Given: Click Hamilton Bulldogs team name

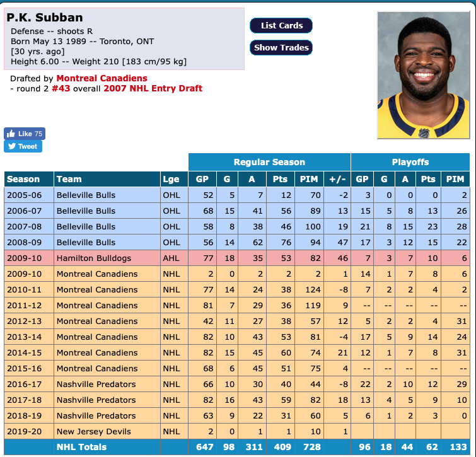Looking at the screenshot, I should tap(94, 258).
